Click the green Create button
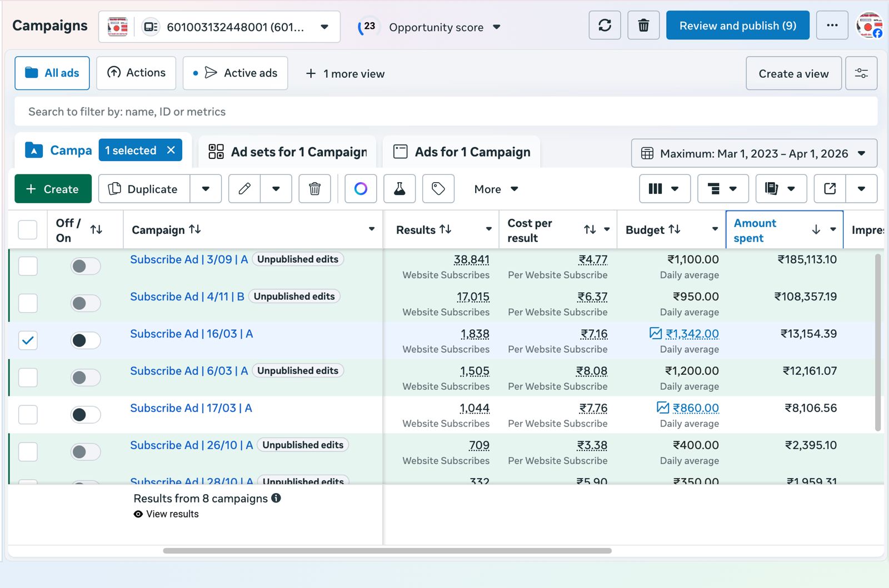This screenshot has height=588, width=889. [53, 189]
